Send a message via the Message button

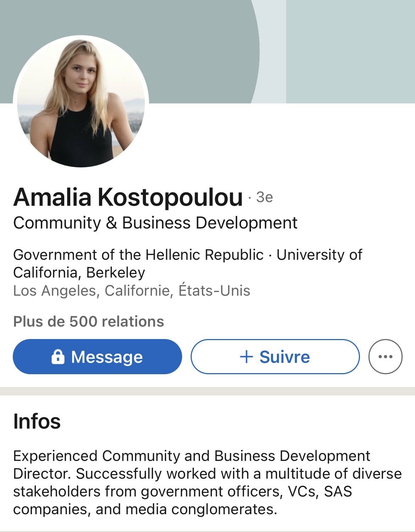97,356
